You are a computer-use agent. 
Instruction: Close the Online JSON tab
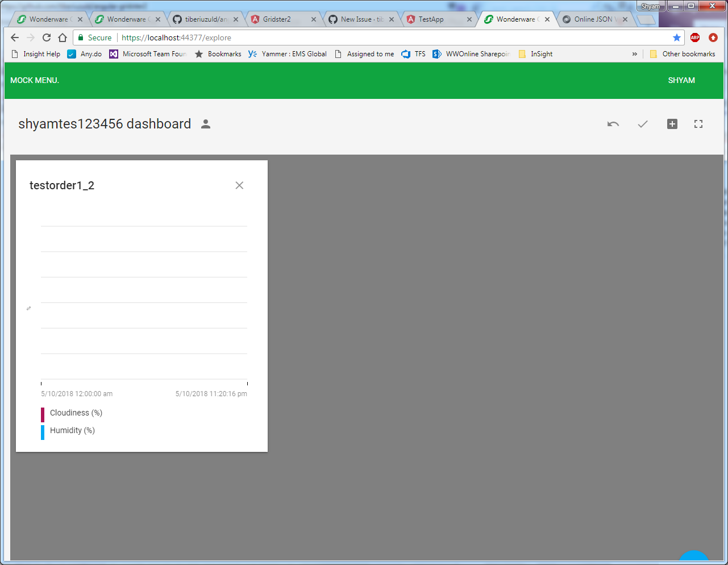[x=625, y=19]
